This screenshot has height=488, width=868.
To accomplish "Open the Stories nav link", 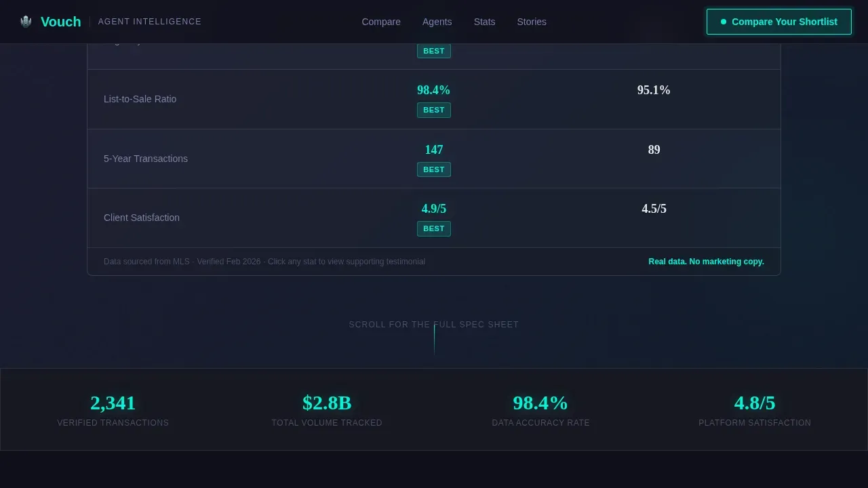I will click(x=532, y=22).
